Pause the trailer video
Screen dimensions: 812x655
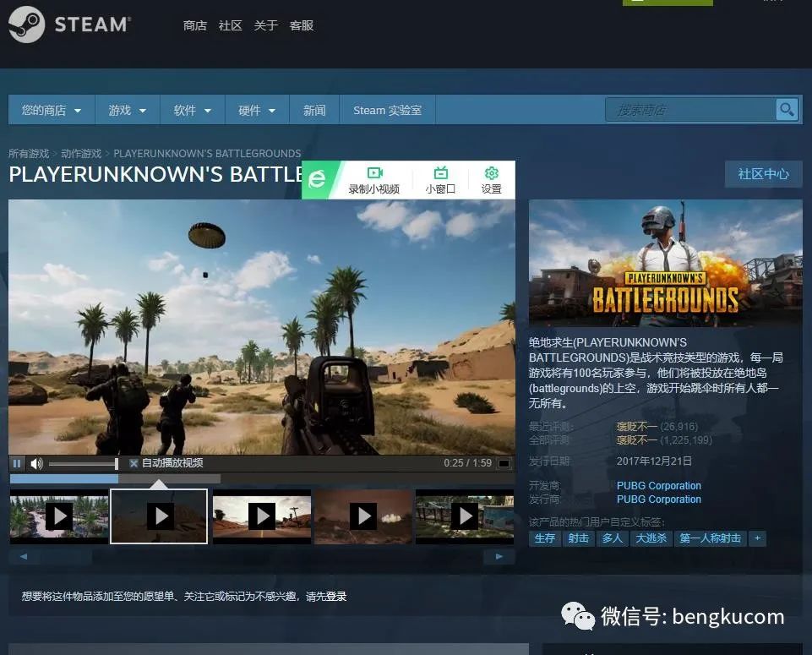pyautogui.click(x=17, y=463)
